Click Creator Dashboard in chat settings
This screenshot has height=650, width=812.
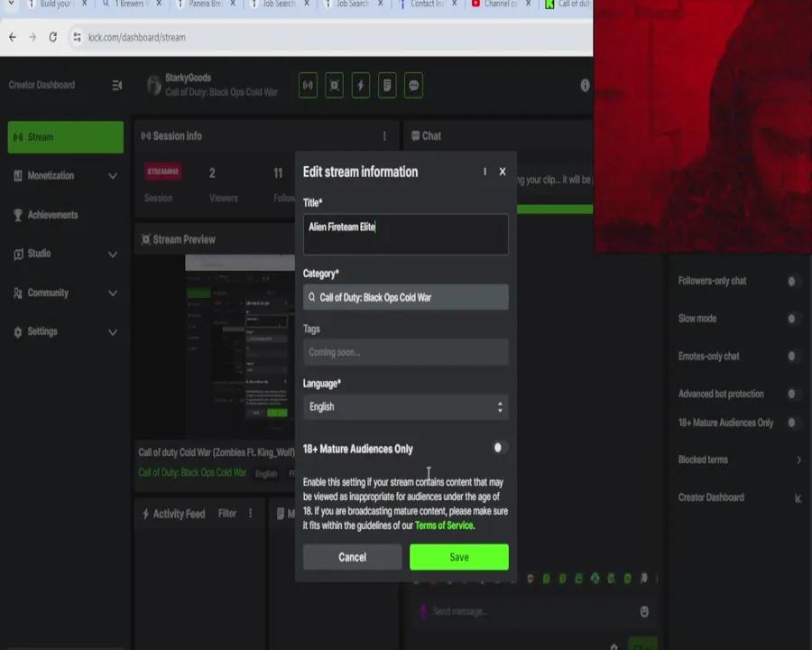(711, 497)
